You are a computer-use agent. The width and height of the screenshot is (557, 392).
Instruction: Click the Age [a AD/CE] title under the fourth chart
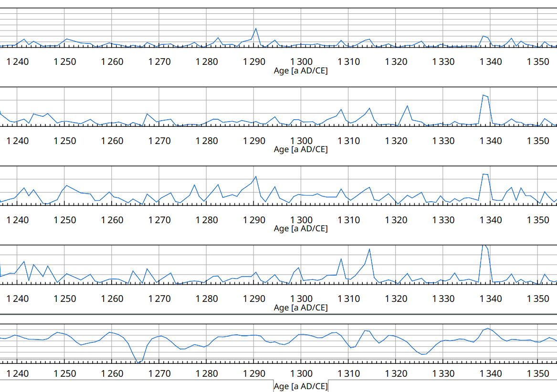tap(301, 308)
